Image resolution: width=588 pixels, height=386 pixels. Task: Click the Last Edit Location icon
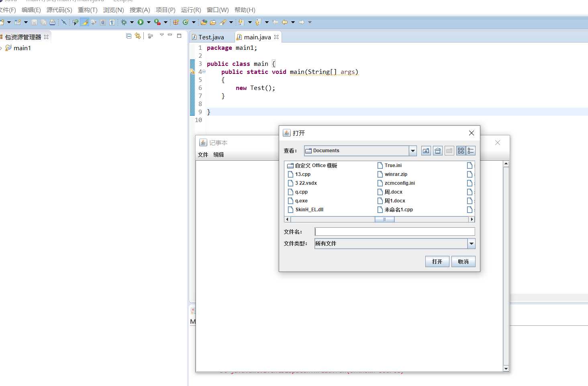coord(275,22)
